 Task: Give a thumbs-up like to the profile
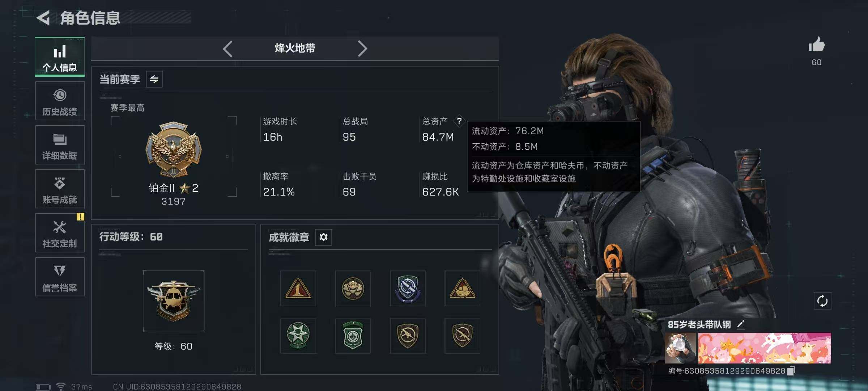[816, 45]
